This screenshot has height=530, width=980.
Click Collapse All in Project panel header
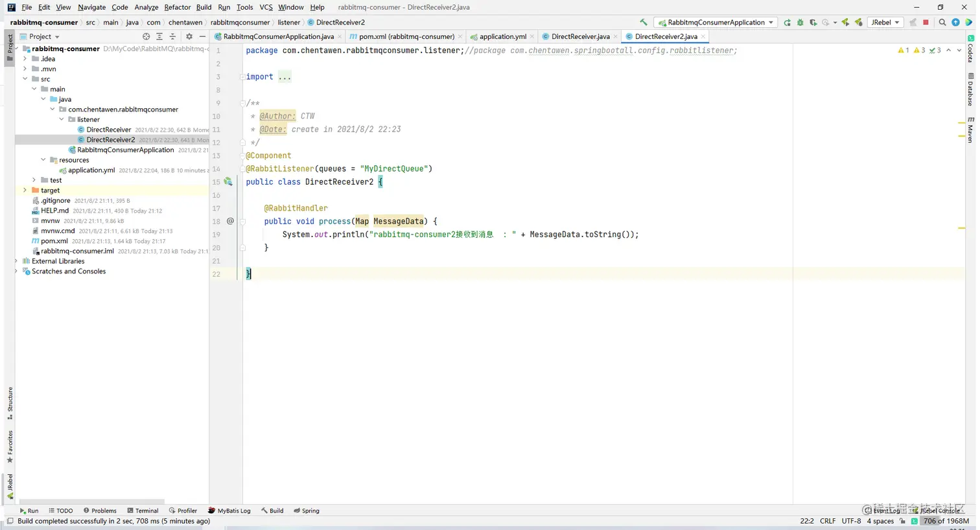click(172, 37)
